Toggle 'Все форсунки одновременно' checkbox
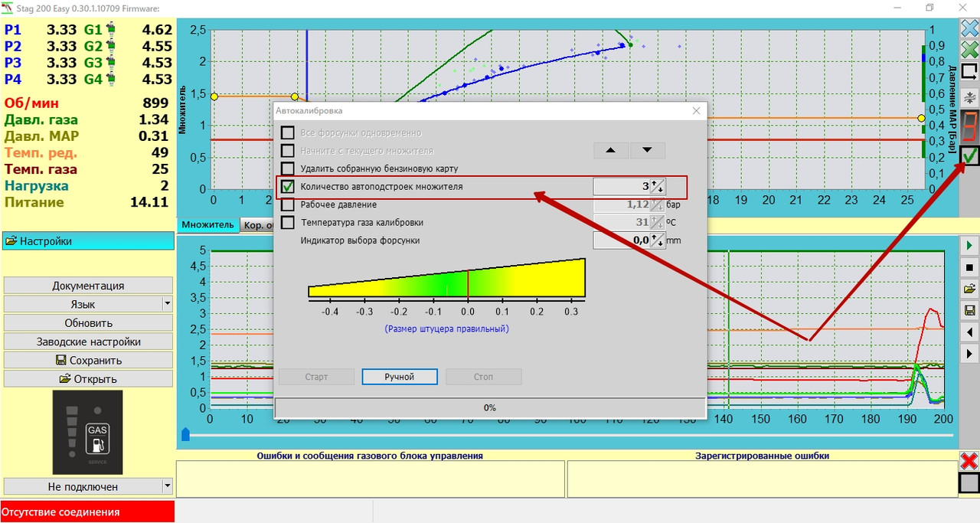The width and height of the screenshot is (980, 523). [x=287, y=132]
